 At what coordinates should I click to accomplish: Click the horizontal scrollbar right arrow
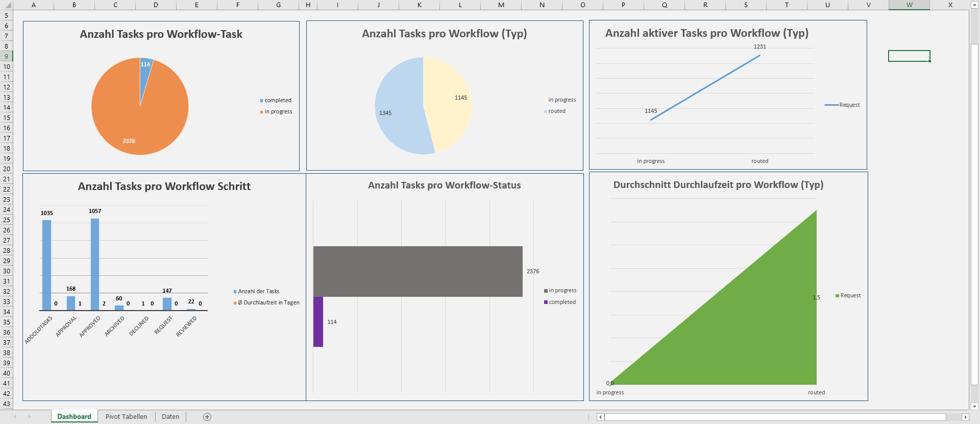pos(965,417)
